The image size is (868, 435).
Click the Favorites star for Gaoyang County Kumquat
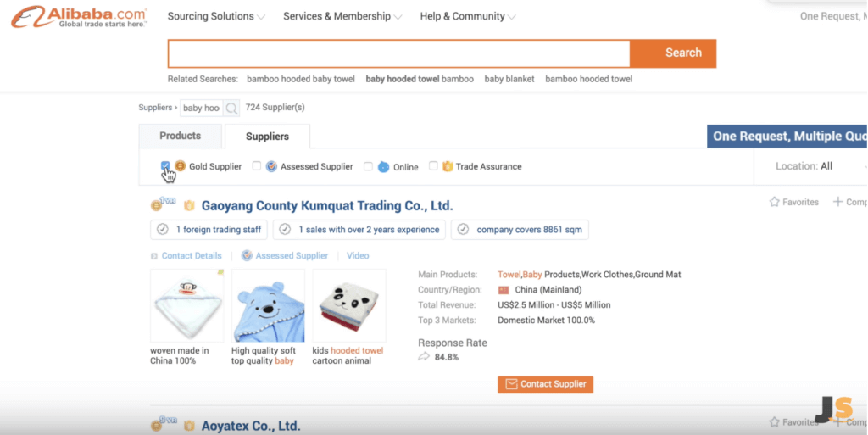[x=775, y=202]
